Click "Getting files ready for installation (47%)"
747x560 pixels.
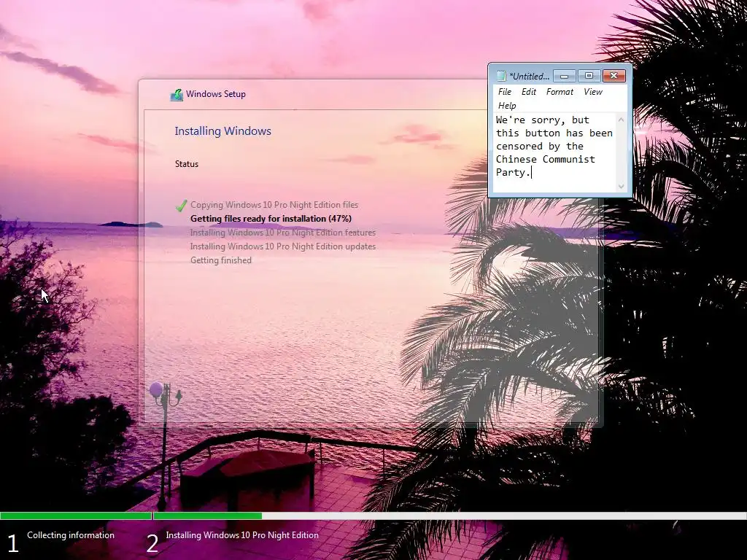(x=271, y=219)
